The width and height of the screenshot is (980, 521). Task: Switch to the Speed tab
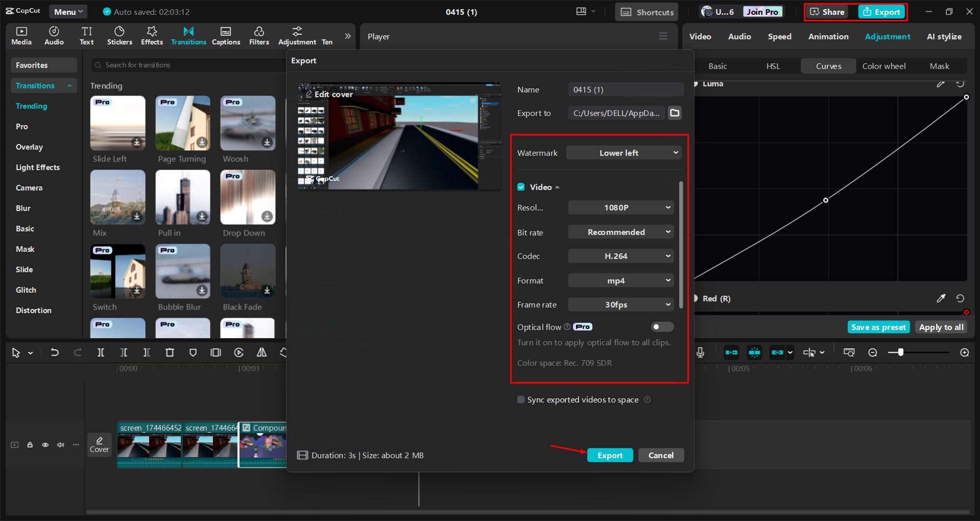[x=779, y=36]
